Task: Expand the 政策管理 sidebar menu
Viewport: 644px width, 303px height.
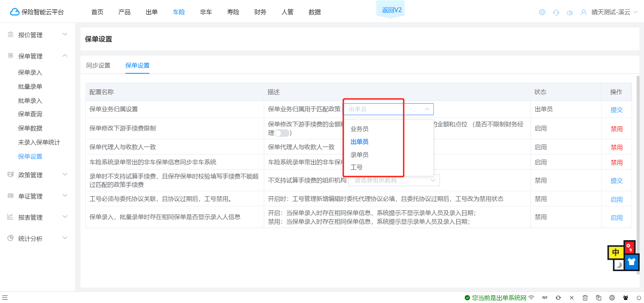Action: (x=65, y=174)
